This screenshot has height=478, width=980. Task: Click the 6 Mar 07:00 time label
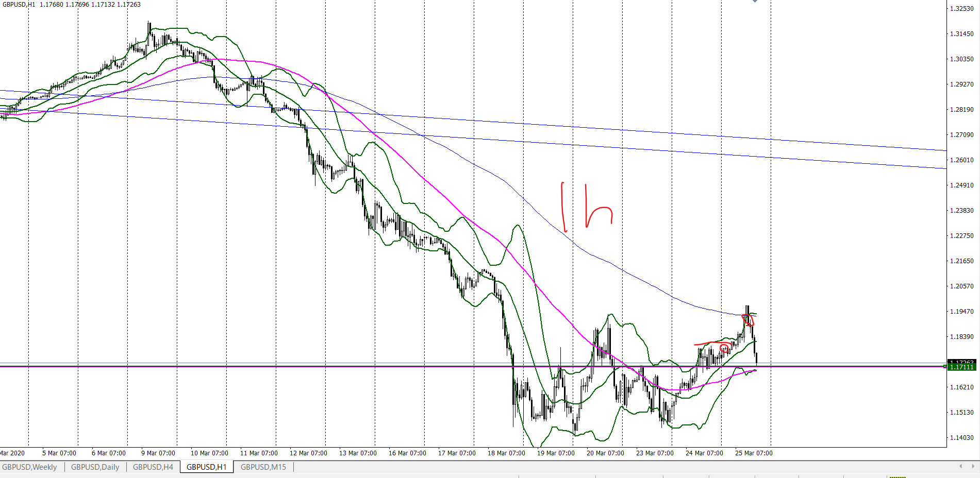pos(109,453)
